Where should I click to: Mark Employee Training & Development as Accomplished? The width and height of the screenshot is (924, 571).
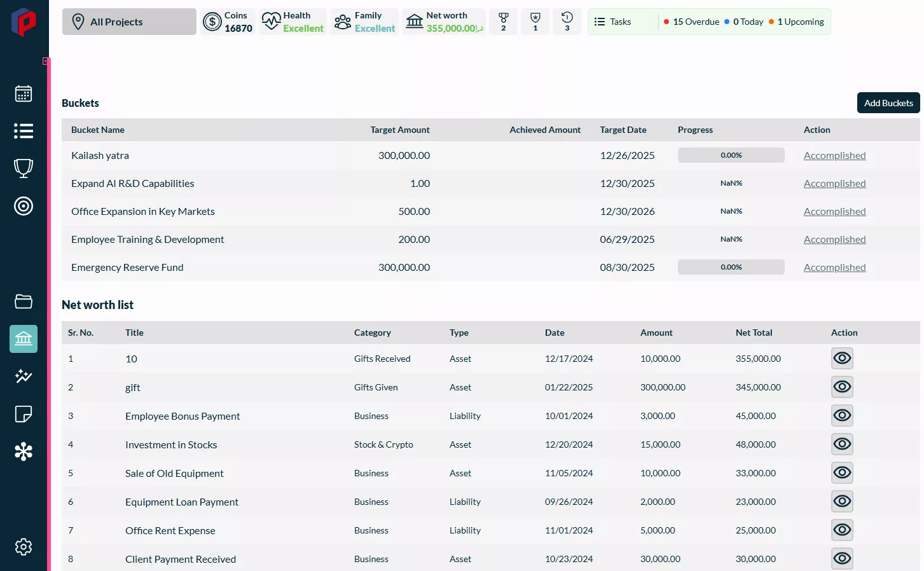point(834,239)
